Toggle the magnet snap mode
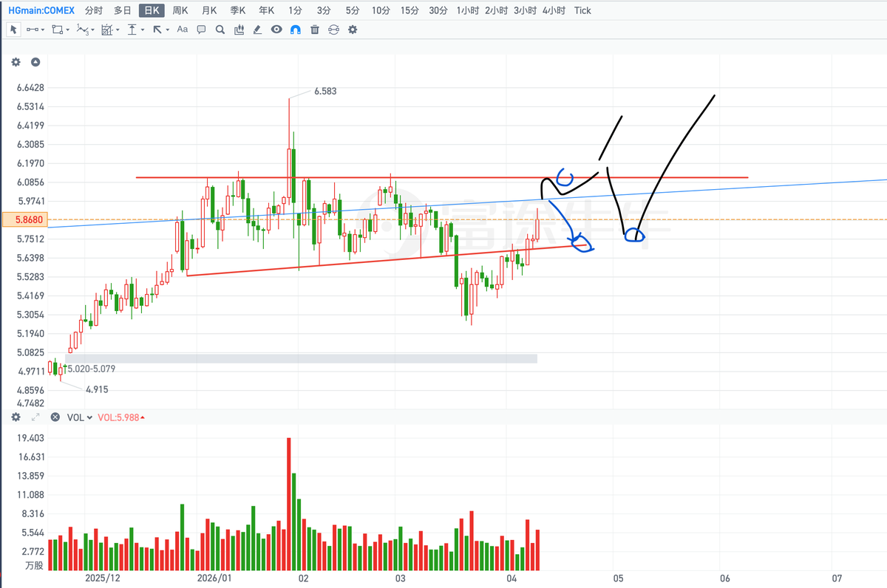 (x=296, y=30)
